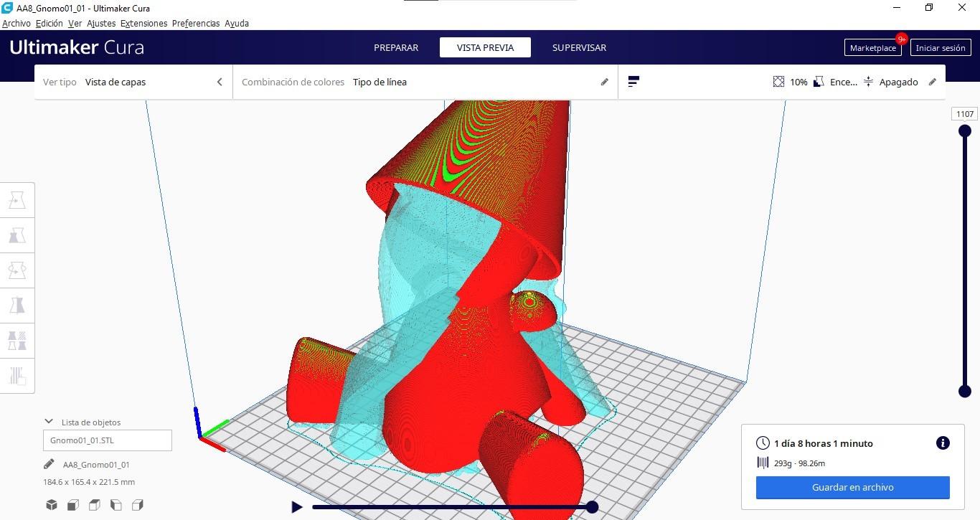
Task: Select the Move tool in left toolbar
Action: [17, 200]
